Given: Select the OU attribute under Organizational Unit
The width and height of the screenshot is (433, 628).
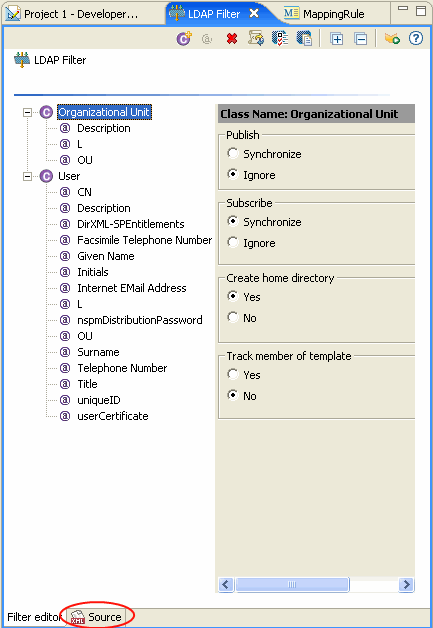Looking at the screenshot, I should pos(85,160).
